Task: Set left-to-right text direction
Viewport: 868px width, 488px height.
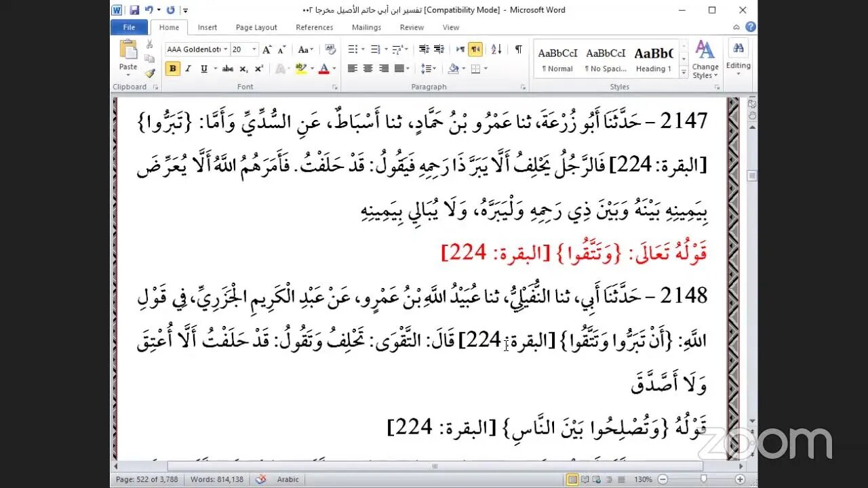Action: pyautogui.click(x=460, y=49)
